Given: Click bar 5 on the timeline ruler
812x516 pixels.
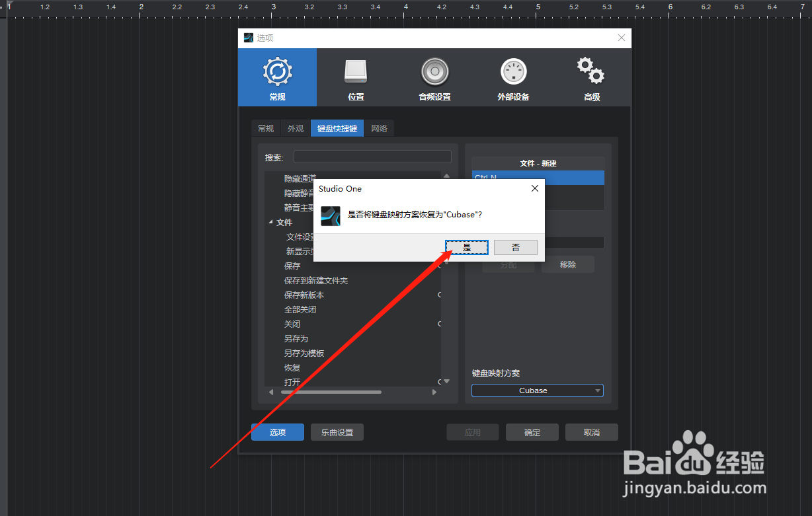Looking at the screenshot, I should [538, 7].
